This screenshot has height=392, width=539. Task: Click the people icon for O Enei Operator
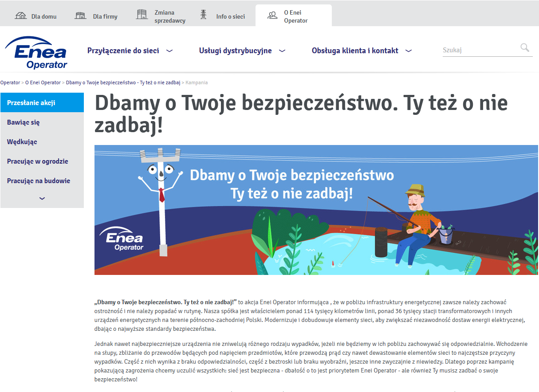[272, 16]
